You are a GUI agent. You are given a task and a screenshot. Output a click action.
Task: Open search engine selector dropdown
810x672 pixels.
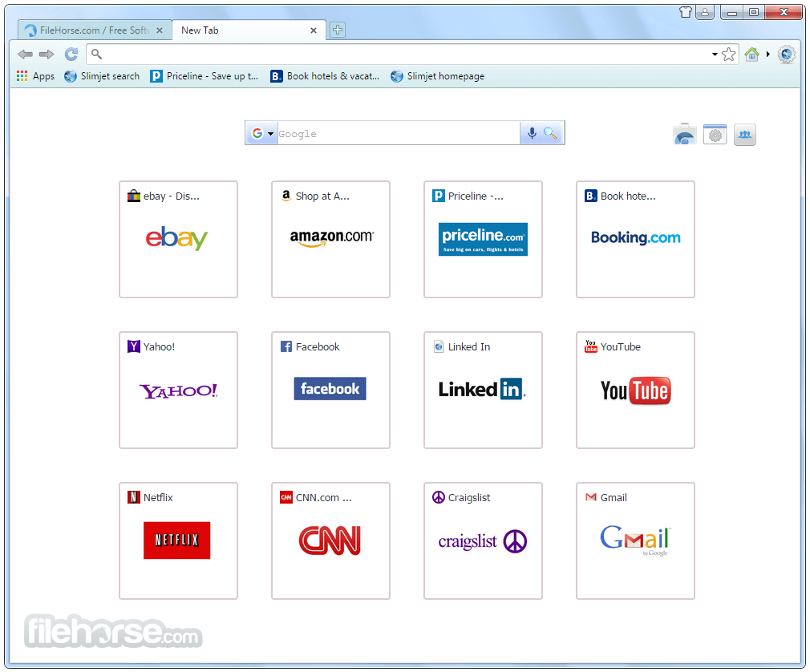coord(262,133)
